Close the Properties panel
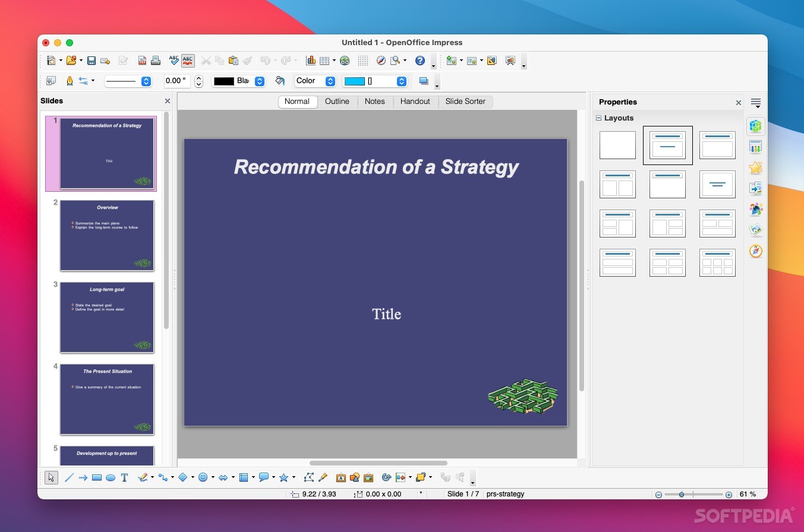Image resolution: width=804 pixels, height=532 pixels. pos(739,103)
